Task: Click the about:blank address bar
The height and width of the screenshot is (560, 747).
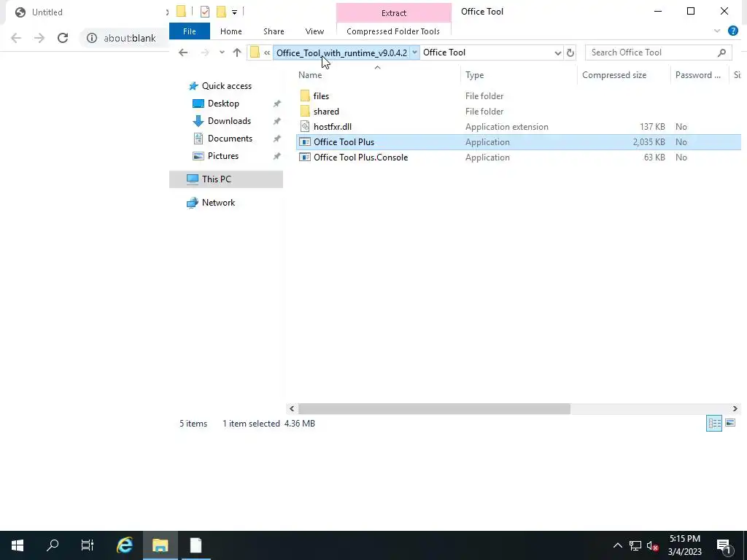Action: [x=130, y=38]
